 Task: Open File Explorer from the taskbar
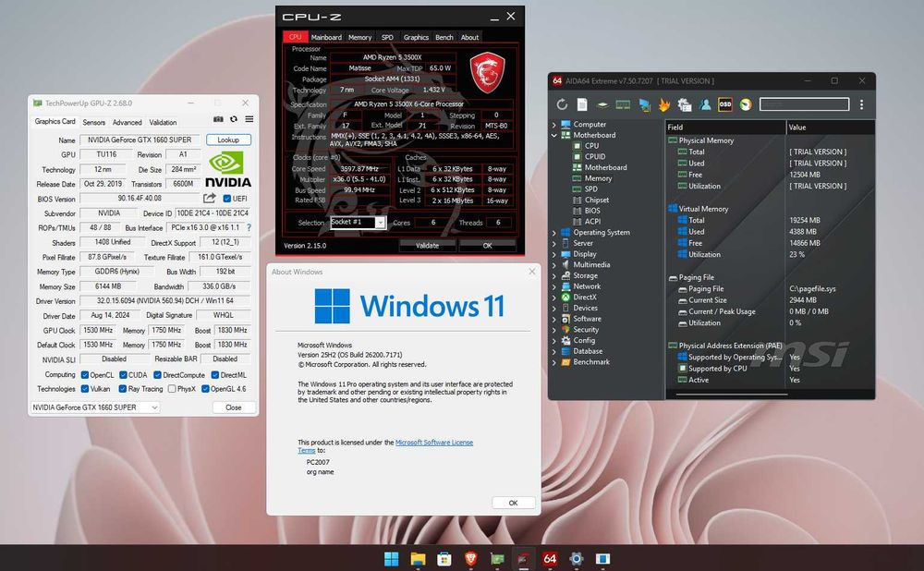tap(418, 558)
